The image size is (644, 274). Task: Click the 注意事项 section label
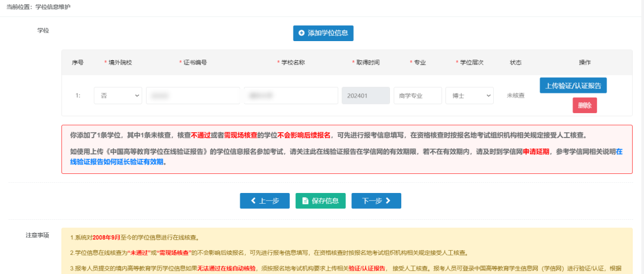38,235
